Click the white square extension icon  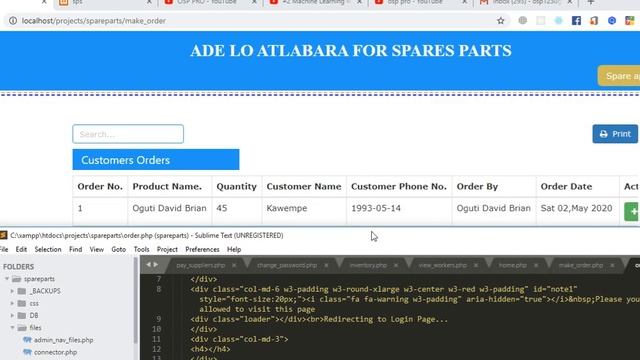click(540, 20)
